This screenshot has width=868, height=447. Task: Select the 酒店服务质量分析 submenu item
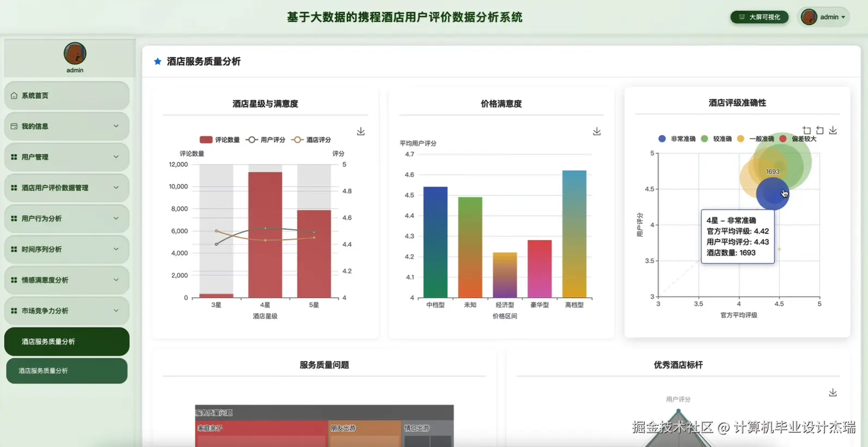(66, 371)
